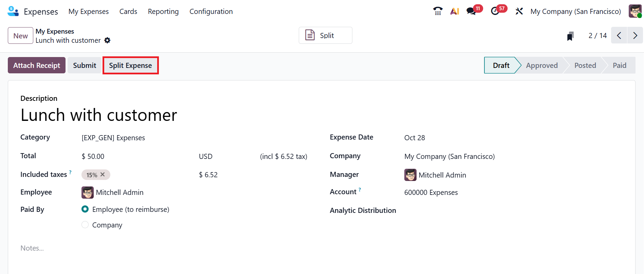
Task: Click the Attach Receipt button
Action: tap(37, 65)
